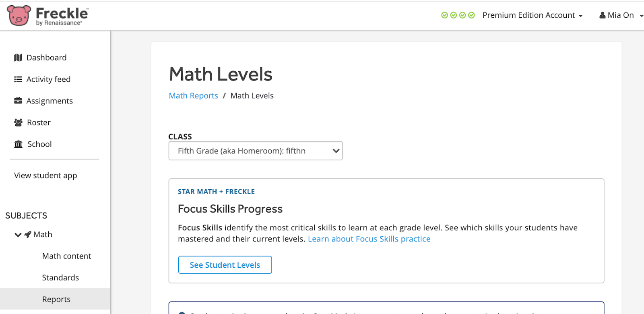The width and height of the screenshot is (644, 314).
Task: Open the Math Reports breadcrumb link
Action: point(193,95)
